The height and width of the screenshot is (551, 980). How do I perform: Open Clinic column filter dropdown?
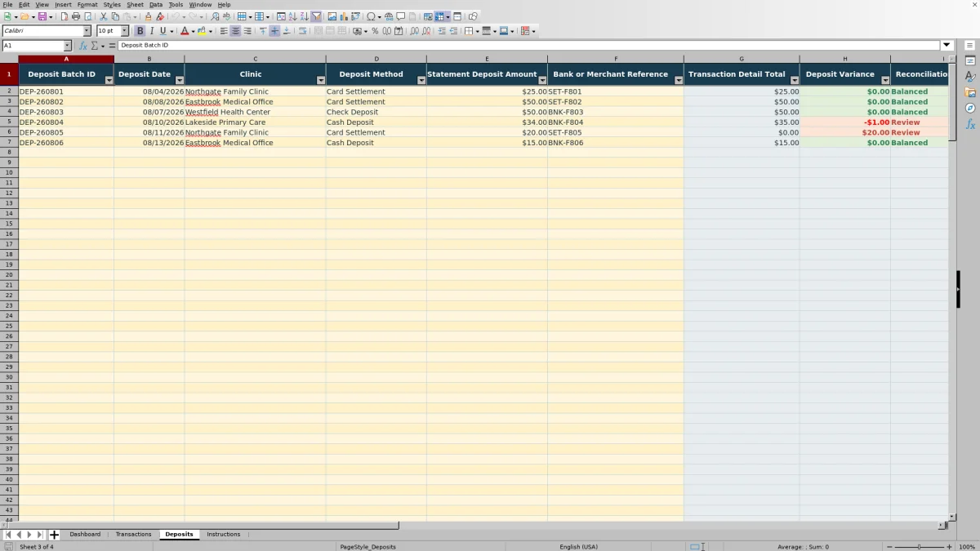[x=321, y=80]
